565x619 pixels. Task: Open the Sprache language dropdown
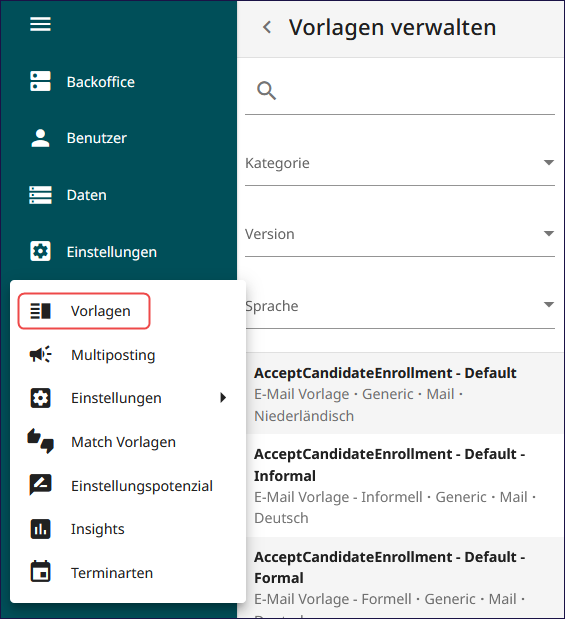[400, 306]
